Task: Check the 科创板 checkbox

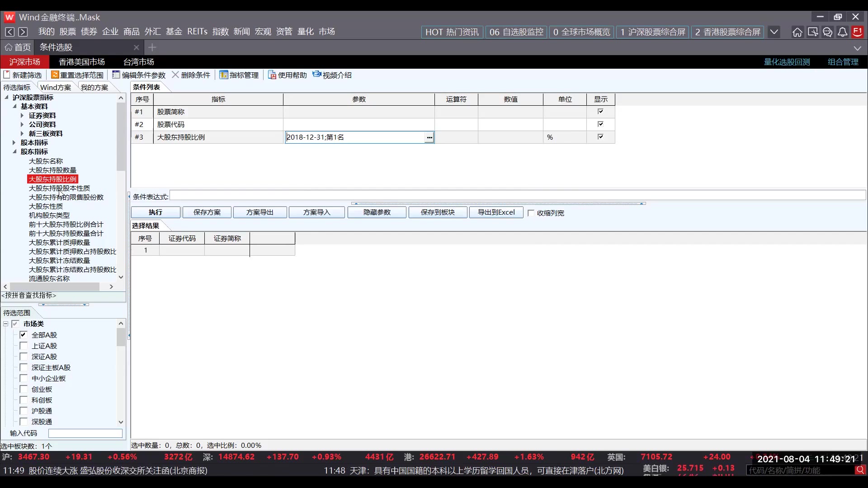Action: pyautogui.click(x=24, y=400)
